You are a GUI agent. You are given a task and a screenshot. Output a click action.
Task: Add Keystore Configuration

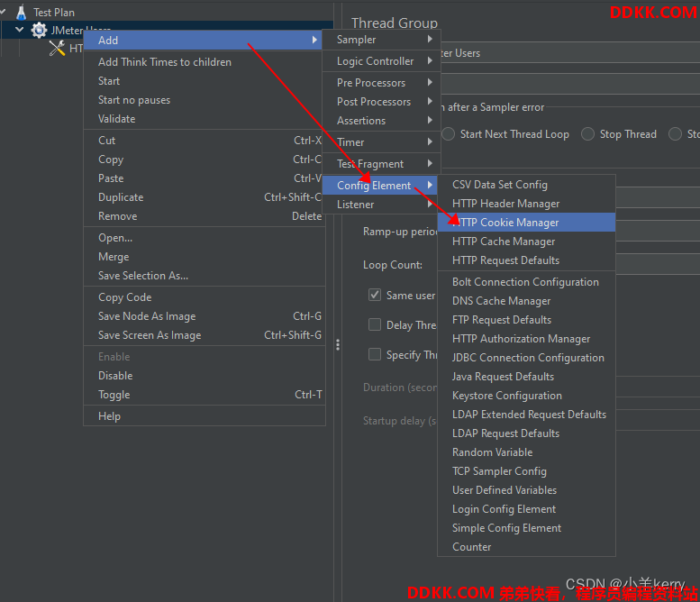pyautogui.click(x=526, y=396)
